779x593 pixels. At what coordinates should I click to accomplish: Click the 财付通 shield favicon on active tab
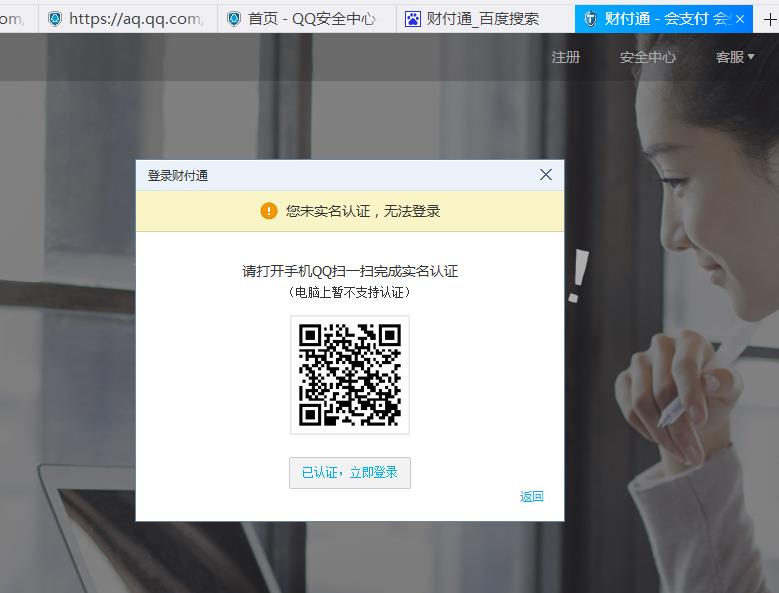point(590,19)
